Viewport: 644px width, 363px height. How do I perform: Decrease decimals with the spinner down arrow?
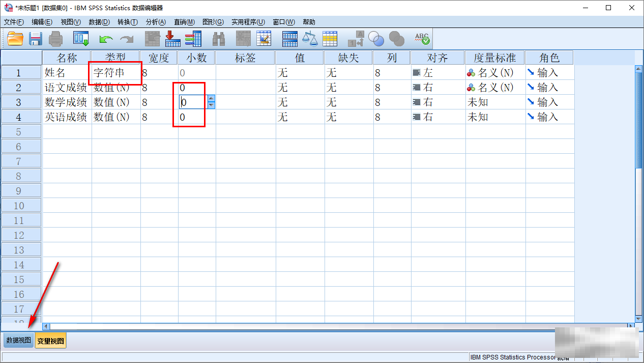pyautogui.click(x=211, y=105)
